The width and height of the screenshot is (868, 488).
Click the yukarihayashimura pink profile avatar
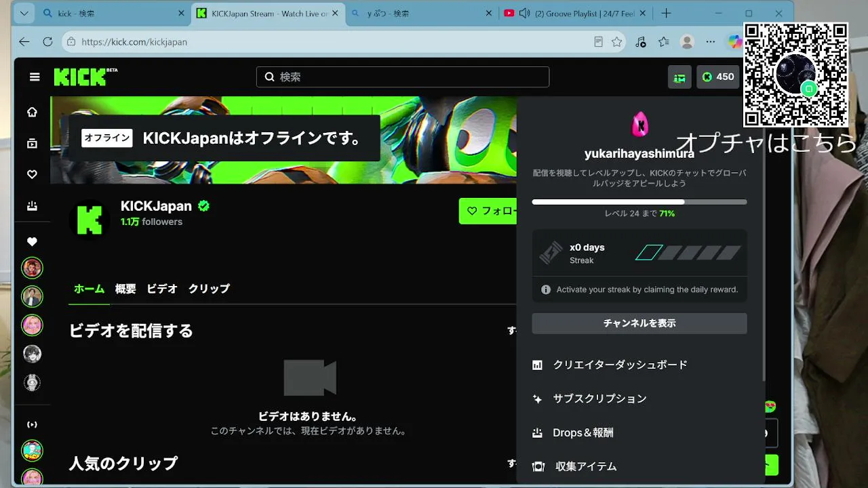639,125
